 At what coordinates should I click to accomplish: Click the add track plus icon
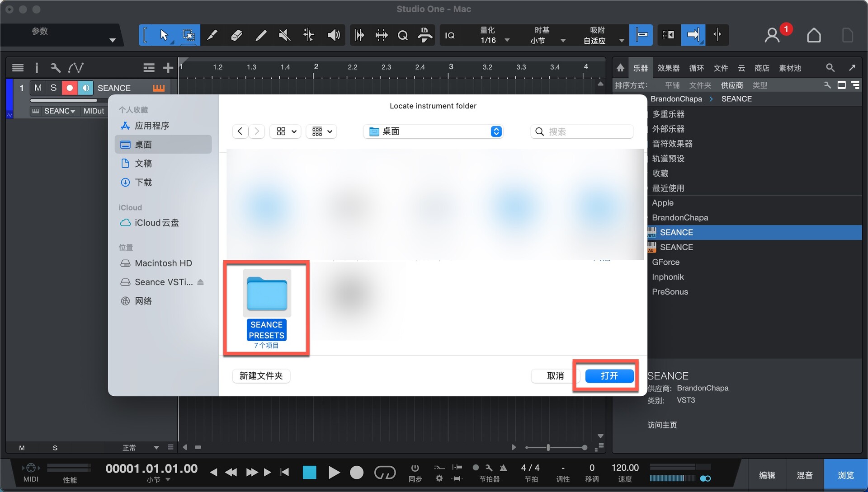pyautogui.click(x=168, y=68)
